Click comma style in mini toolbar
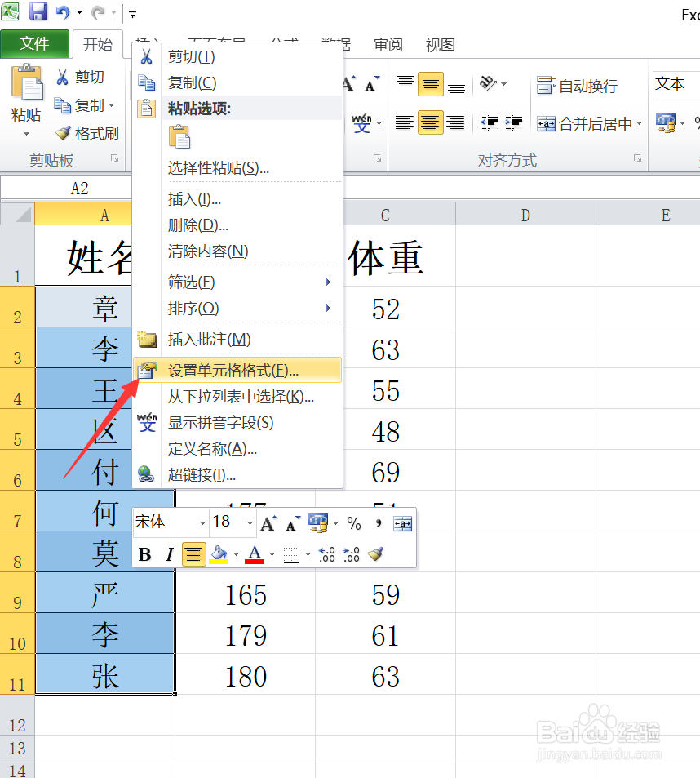Viewport: 700px width, 778px height. coord(379,523)
